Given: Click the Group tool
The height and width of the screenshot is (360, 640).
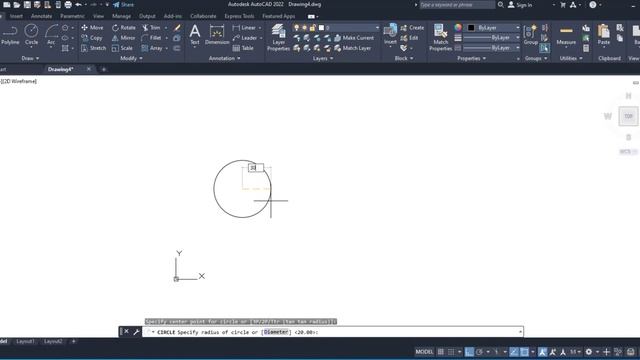Looking at the screenshot, I should click(x=531, y=34).
